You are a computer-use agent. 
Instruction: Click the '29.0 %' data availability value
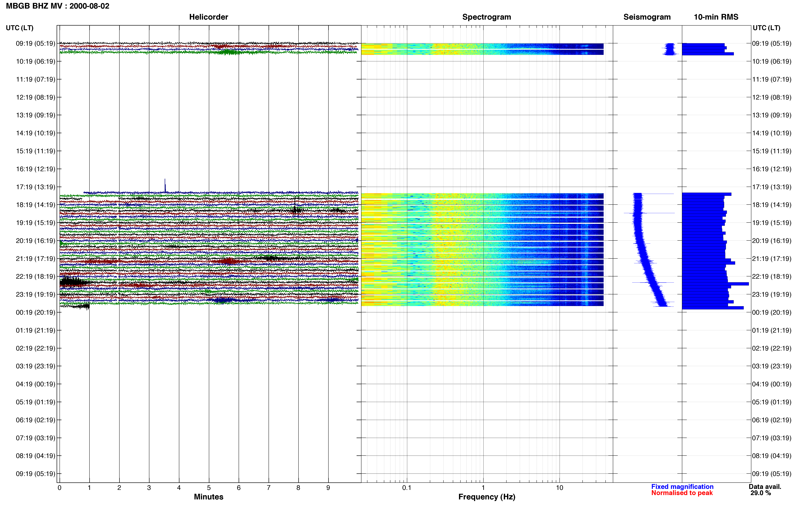coord(761,493)
